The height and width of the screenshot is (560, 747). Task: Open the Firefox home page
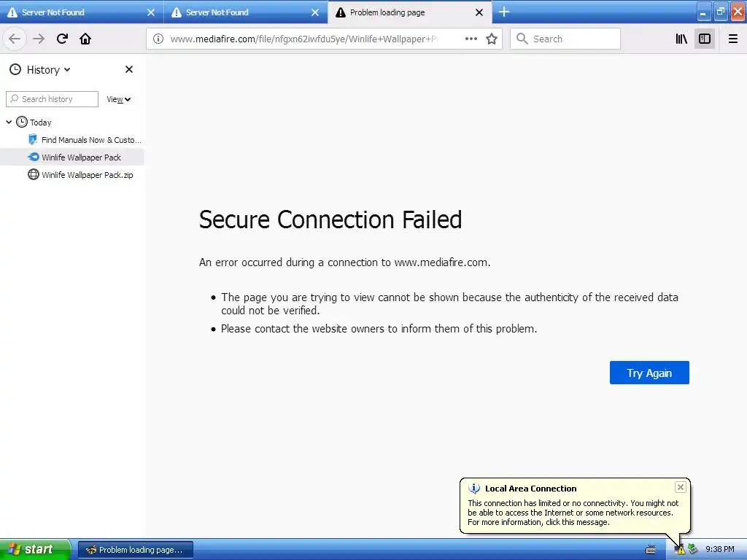[x=85, y=39]
